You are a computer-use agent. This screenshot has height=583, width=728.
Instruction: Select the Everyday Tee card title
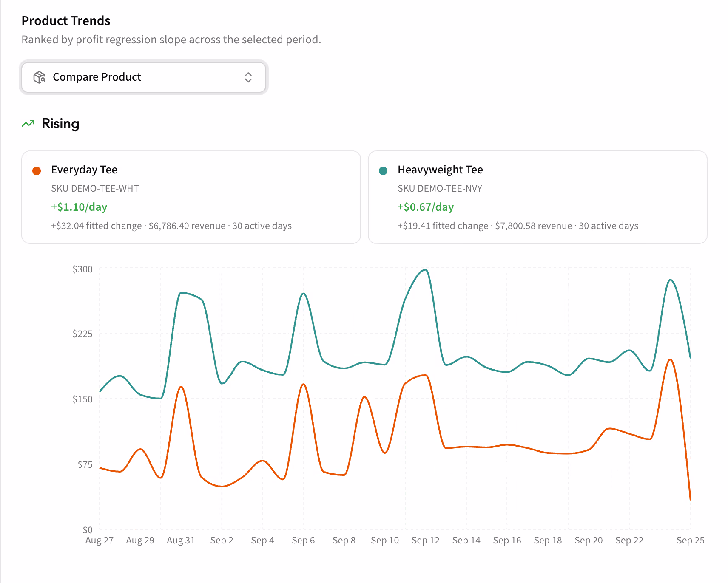pos(84,170)
